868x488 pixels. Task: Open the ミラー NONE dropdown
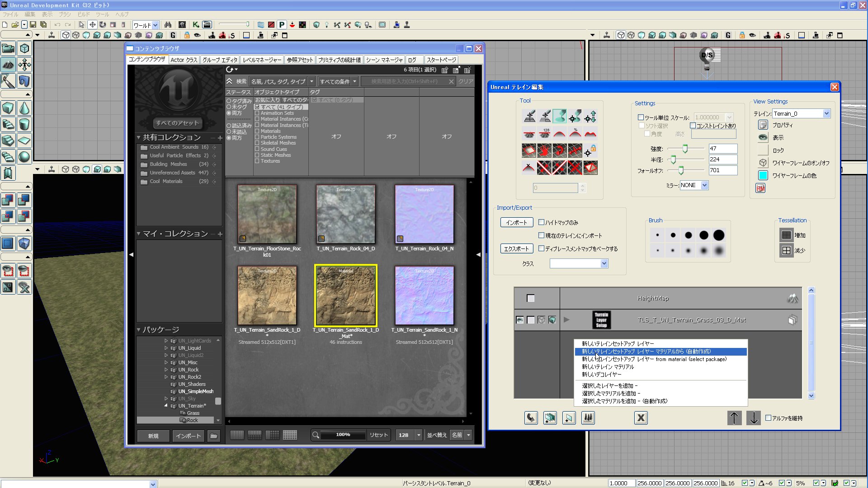(704, 185)
